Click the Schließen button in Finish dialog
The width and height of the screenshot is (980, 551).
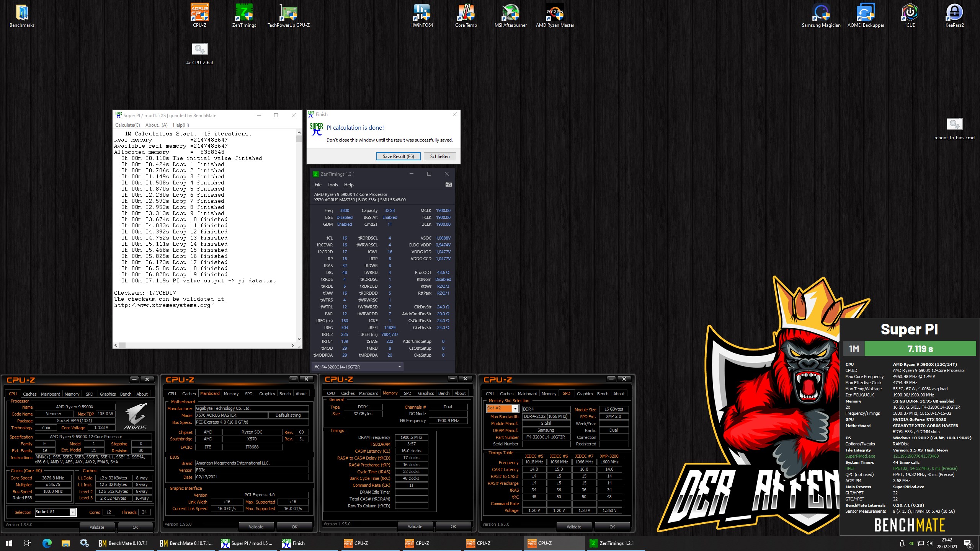440,156
